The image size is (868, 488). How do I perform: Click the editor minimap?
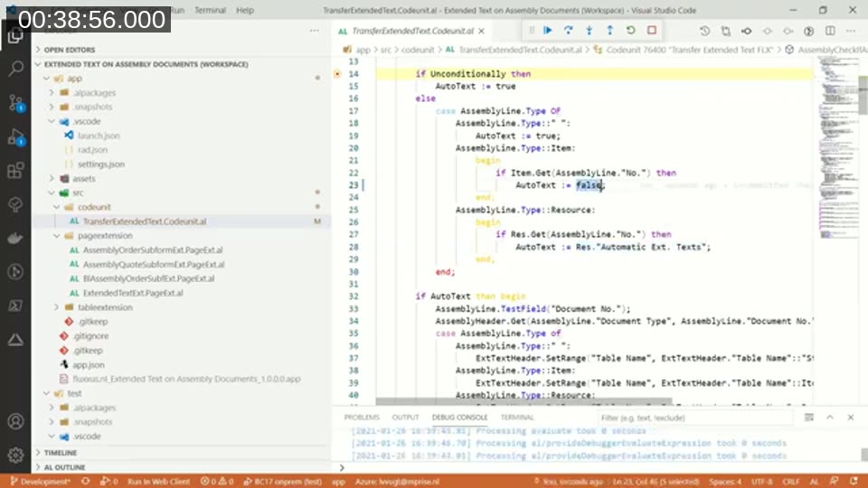click(837, 149)
